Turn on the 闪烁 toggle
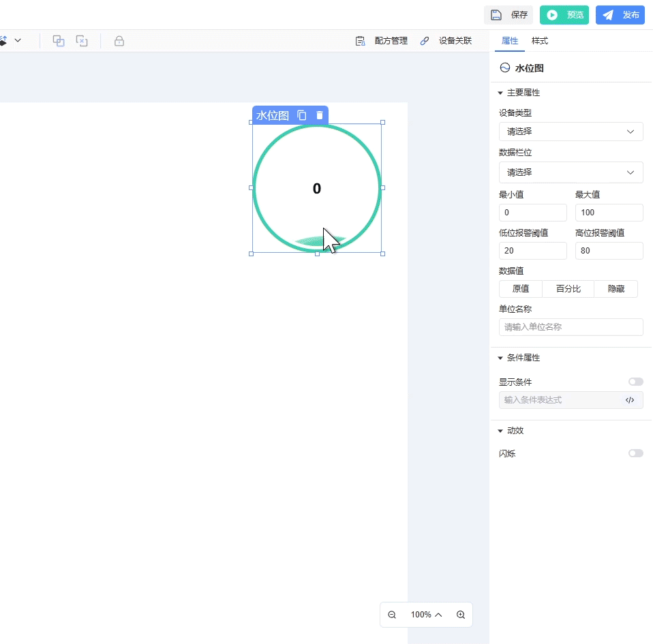 tap(635, 453)
